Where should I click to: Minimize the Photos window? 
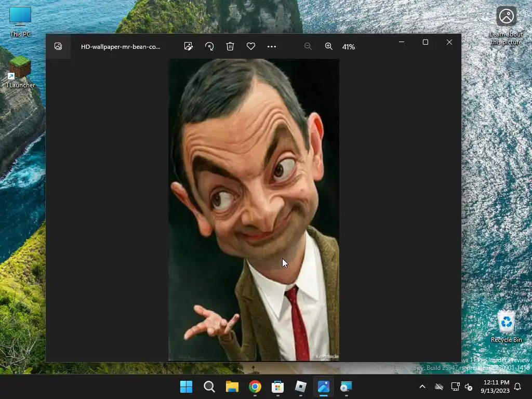click(x=402, y=42)
